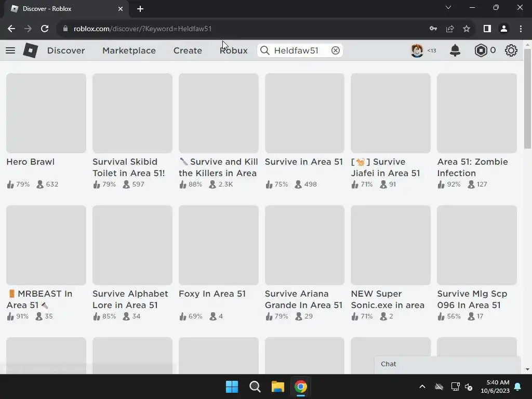The height and width of the screenshot is (399, 532).
Task: Open Foxy In Area 51 game
Action: [212, 294]
